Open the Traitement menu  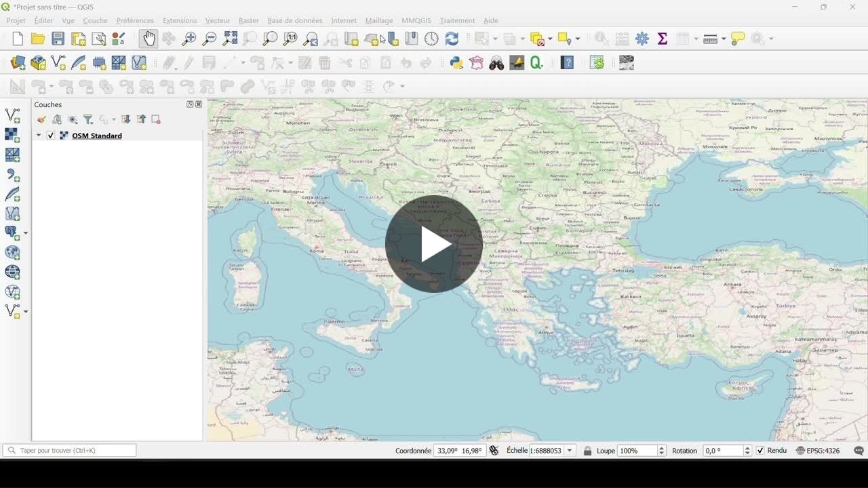click(x=457, y=20)
